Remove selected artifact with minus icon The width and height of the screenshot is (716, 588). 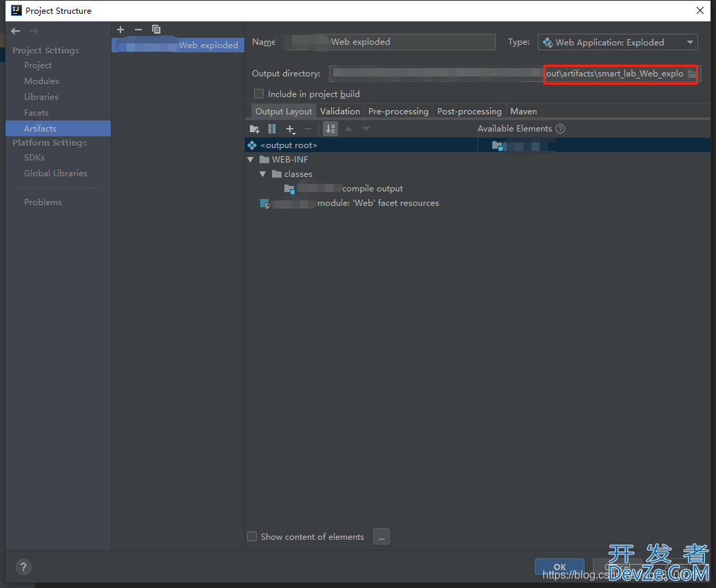tap(138, 30)
